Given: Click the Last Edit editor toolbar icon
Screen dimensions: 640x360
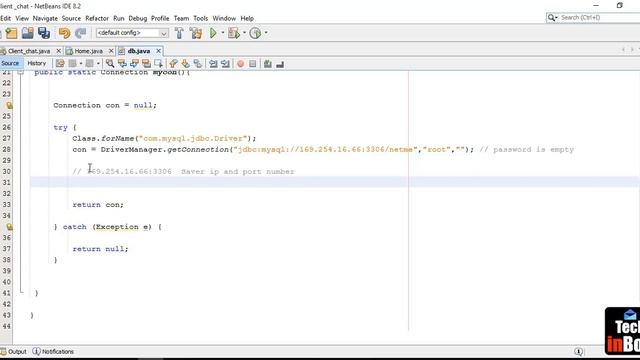Looking at the screenshot, I should click(x=60, y=64).
